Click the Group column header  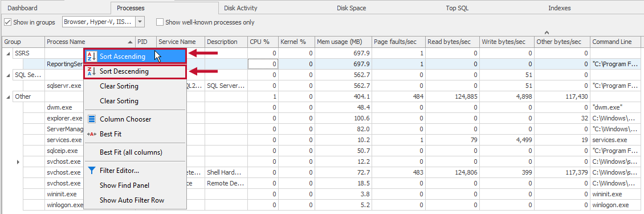coord(23,42)
